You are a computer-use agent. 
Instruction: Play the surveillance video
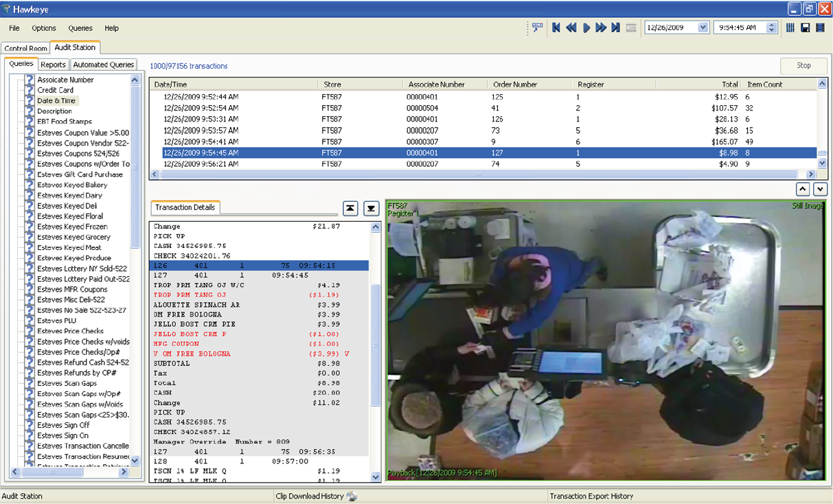tap(586, 27)
